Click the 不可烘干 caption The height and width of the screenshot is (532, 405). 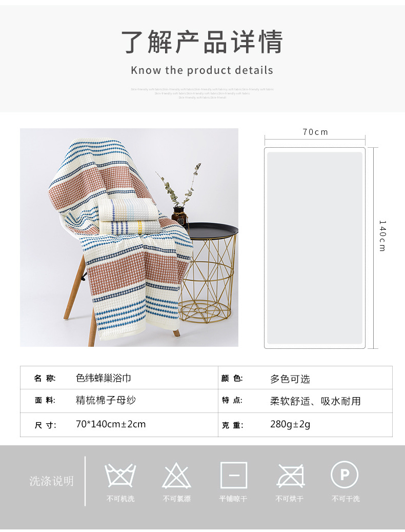pos(290,499)
